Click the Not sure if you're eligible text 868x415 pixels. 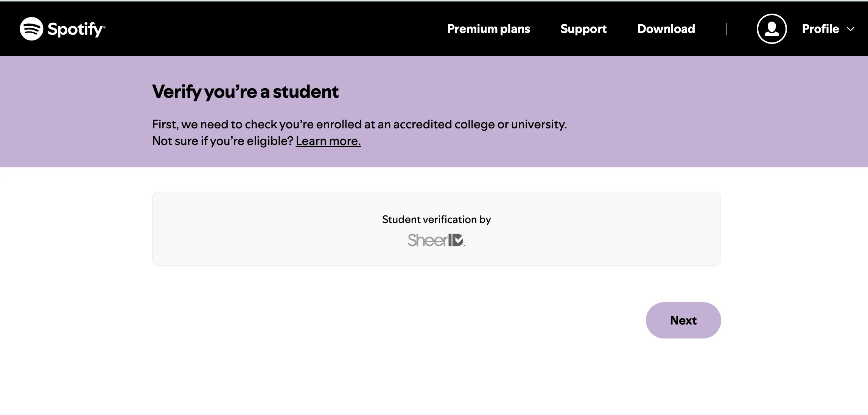pos(222,140)
